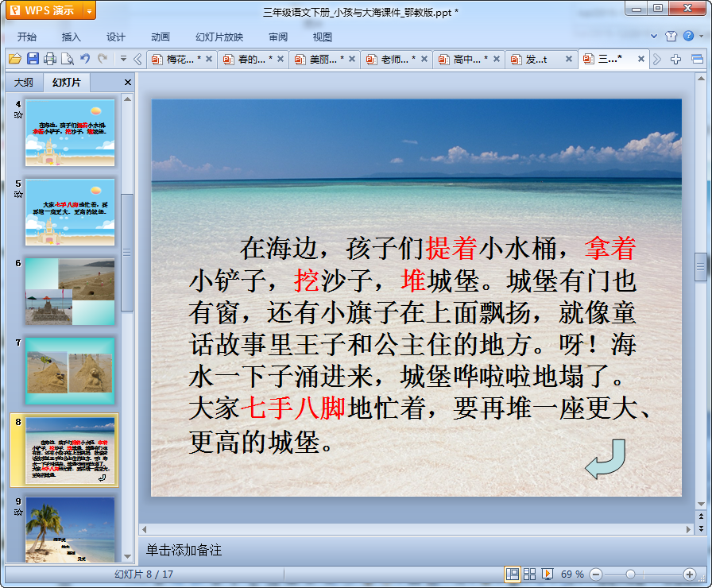Open the skin/shirt icon in title area
712x588 pixels.
pyautogui.click(x=671, y=36)
